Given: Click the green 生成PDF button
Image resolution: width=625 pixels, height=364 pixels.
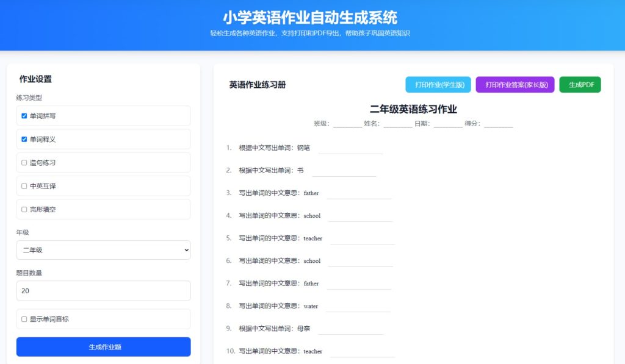Looking at the screenshot, I should click(x=580, y=85).
